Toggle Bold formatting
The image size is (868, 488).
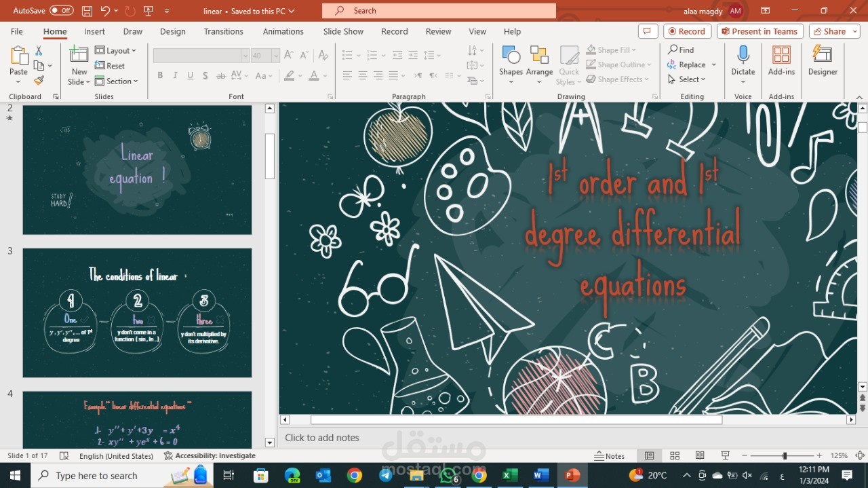[x=160, y=75]
